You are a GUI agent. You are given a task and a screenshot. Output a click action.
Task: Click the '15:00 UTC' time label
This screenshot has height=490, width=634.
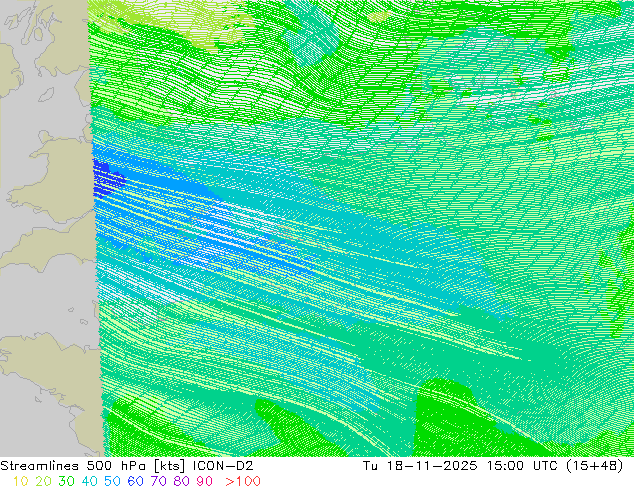click(523, 466)
